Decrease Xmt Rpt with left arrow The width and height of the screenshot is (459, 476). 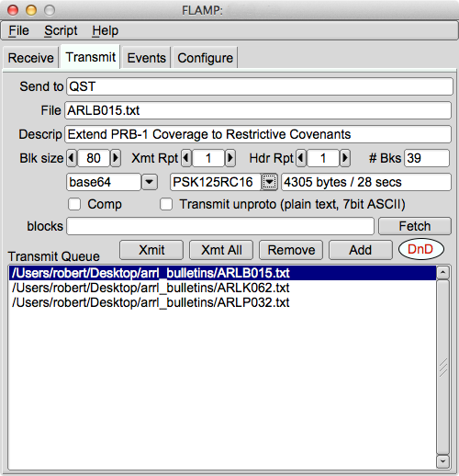point(186,158)
